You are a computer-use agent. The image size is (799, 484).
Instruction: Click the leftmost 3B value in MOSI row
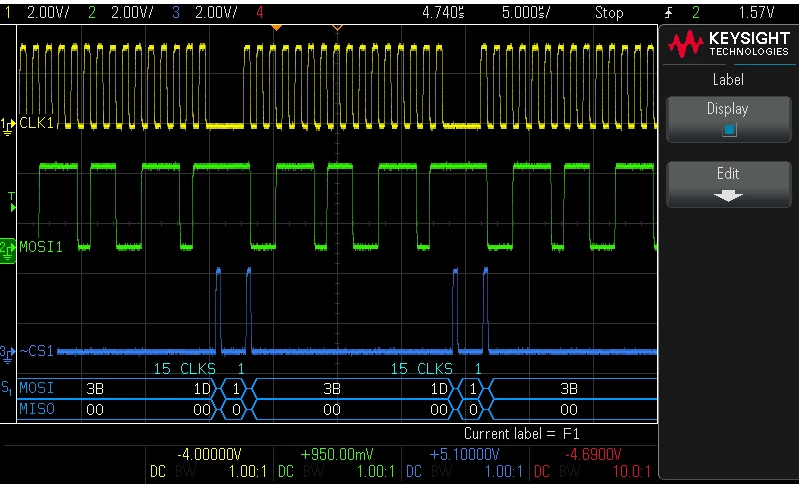coord(95,389)
